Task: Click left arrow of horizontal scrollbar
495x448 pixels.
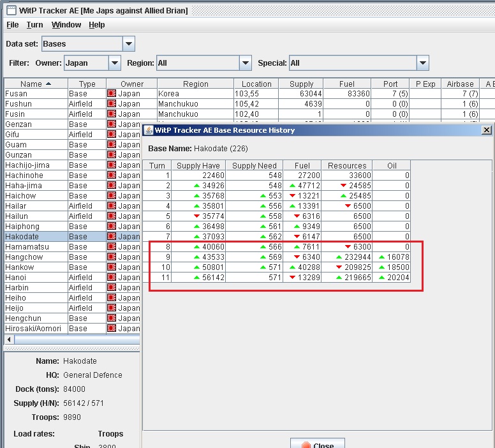Action: (9, 340)
